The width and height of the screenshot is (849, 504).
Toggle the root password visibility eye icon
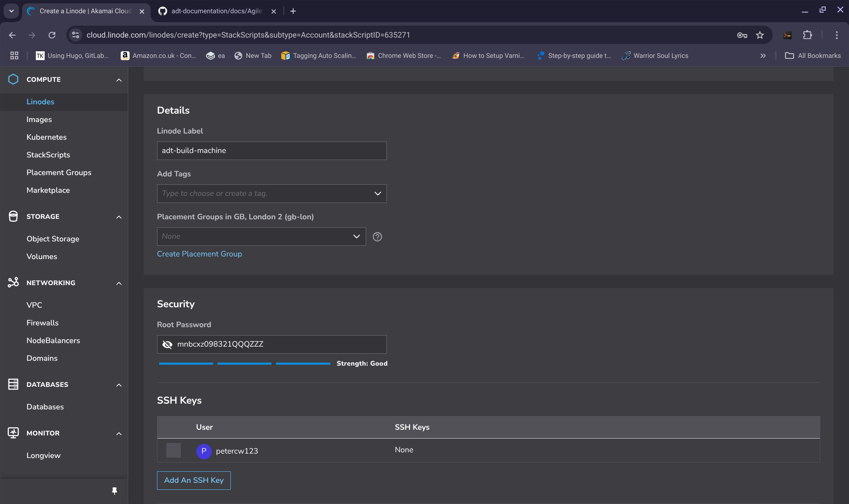click(x=167, y=344)
